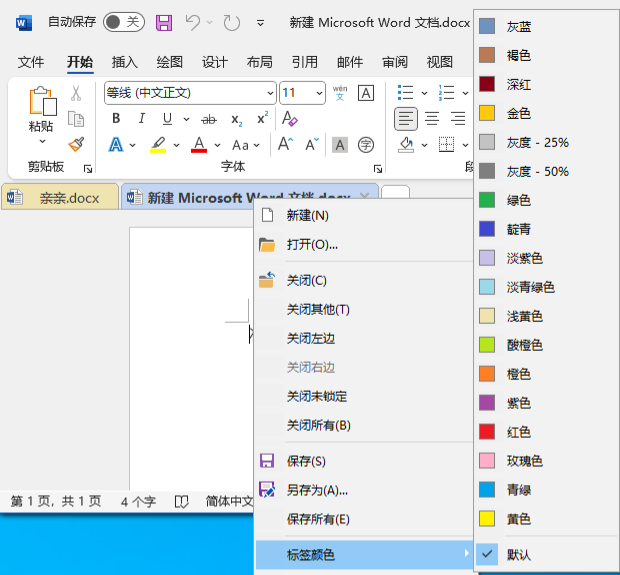
Task: Open the 标签颜色 submenu item
Action: pyautogui.click(x=364, y=554)
